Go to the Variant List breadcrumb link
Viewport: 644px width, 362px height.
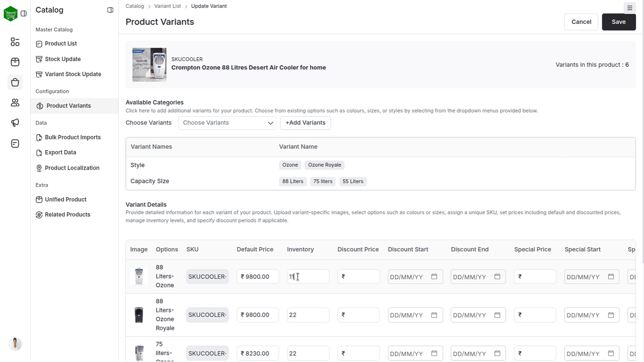[167, 6]
